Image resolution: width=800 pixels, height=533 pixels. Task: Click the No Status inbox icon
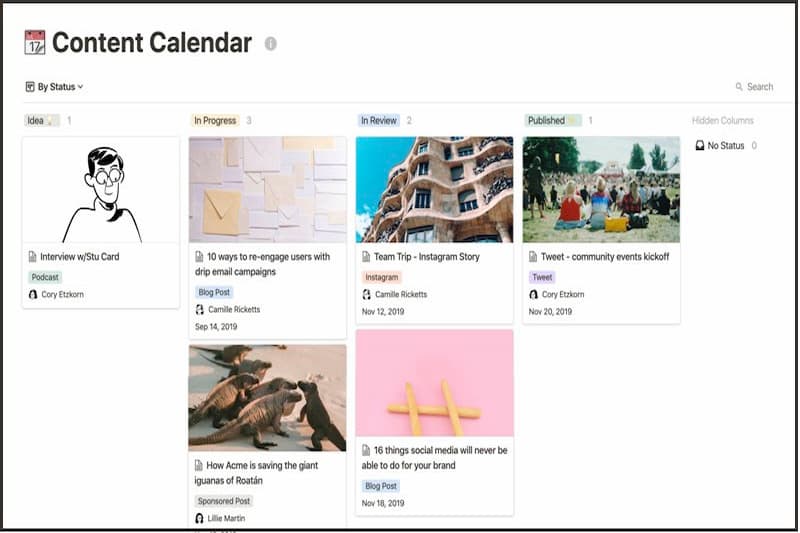(700, 146)
